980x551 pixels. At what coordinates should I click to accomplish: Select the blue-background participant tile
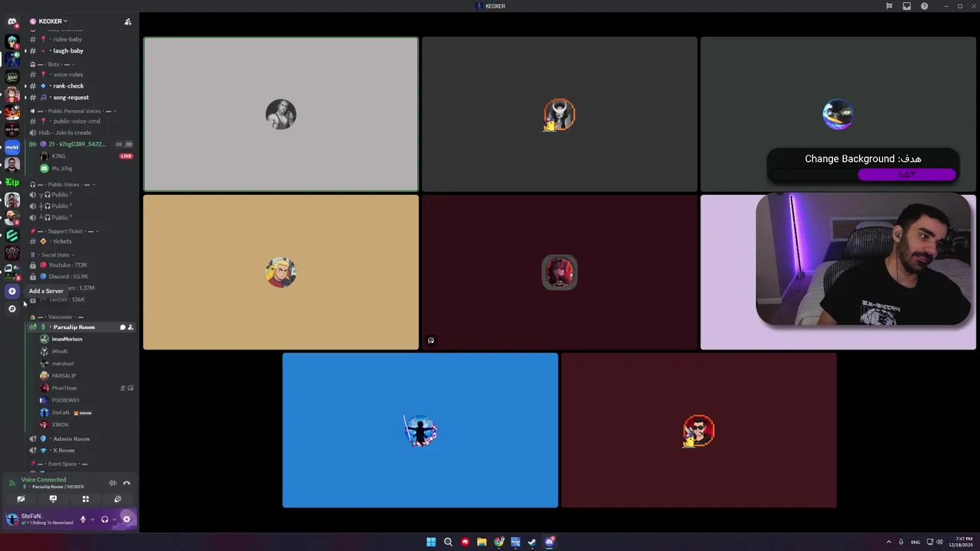(420, 430)
